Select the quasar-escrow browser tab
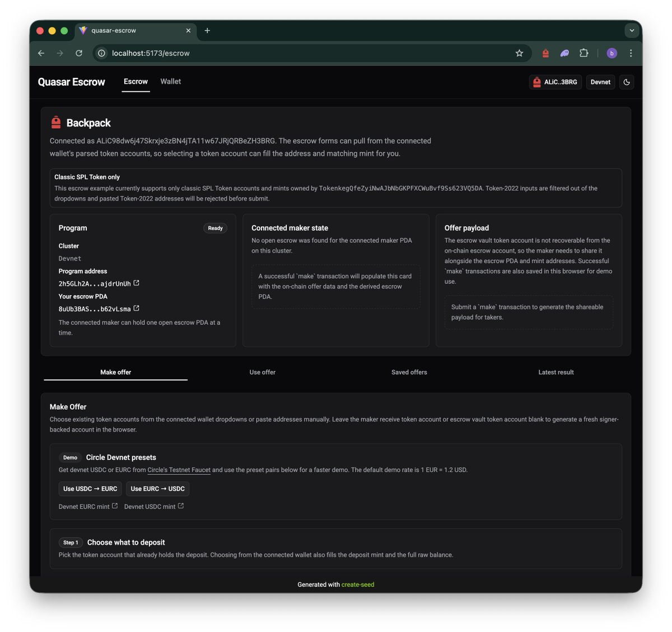 pos(134,31)
